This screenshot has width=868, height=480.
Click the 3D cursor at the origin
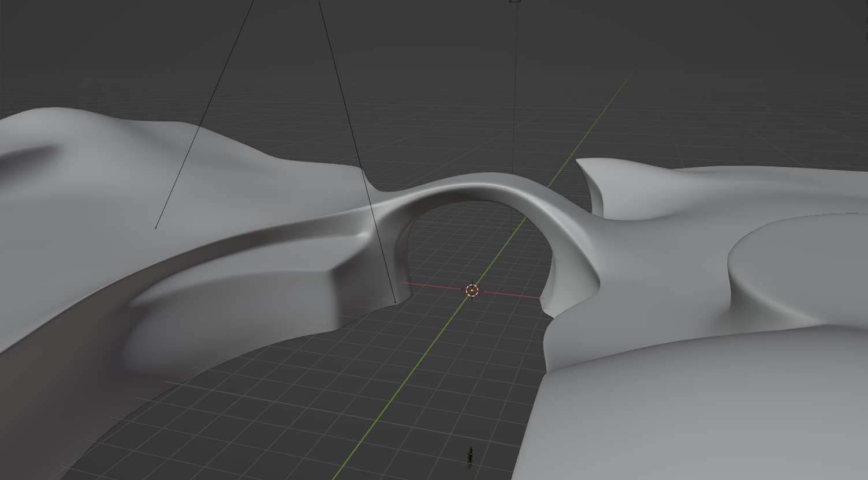tap(472, 290)
